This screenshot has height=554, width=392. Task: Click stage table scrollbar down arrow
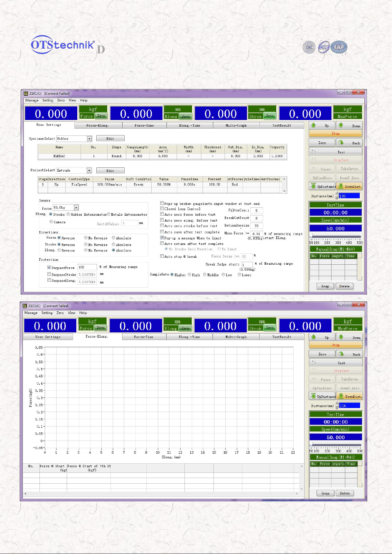coord(284,191)
